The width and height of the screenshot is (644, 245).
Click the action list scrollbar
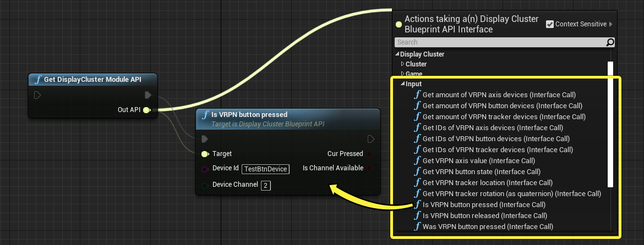coord(610,124)
